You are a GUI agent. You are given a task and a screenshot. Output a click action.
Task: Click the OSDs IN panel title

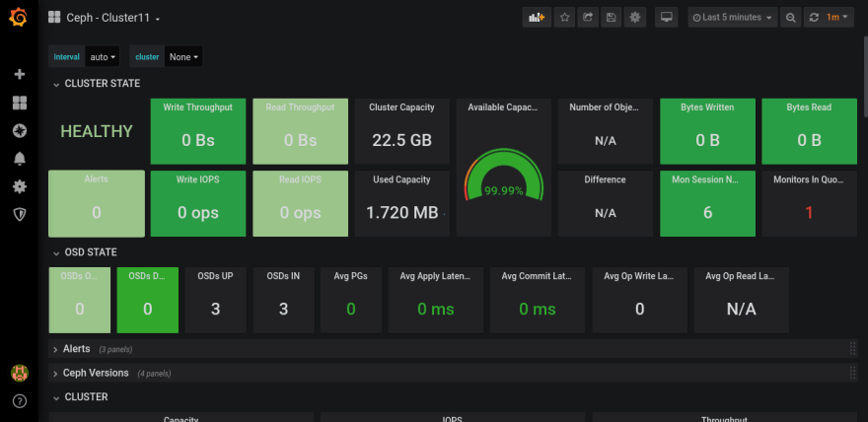point(283,275)
